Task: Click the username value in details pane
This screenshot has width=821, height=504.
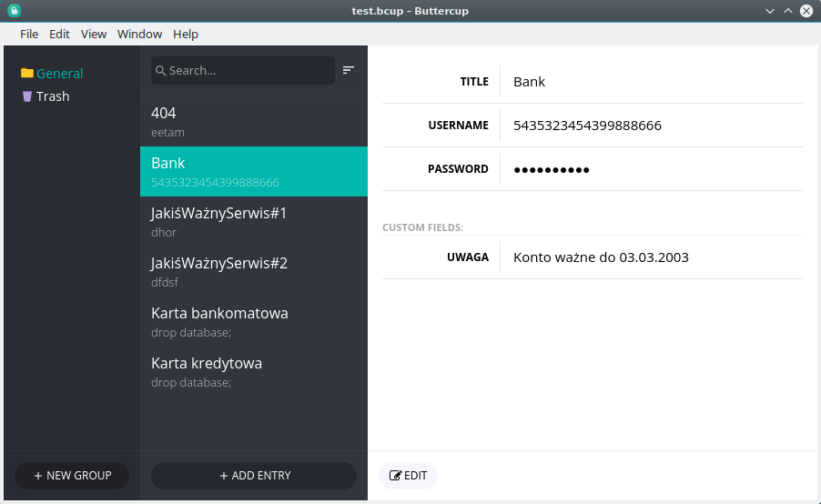Action: click(x=587, y=126)
